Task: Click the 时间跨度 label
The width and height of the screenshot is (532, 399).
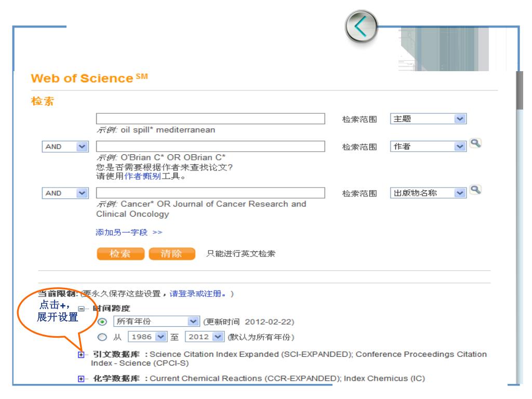Action: click(111, 309)
